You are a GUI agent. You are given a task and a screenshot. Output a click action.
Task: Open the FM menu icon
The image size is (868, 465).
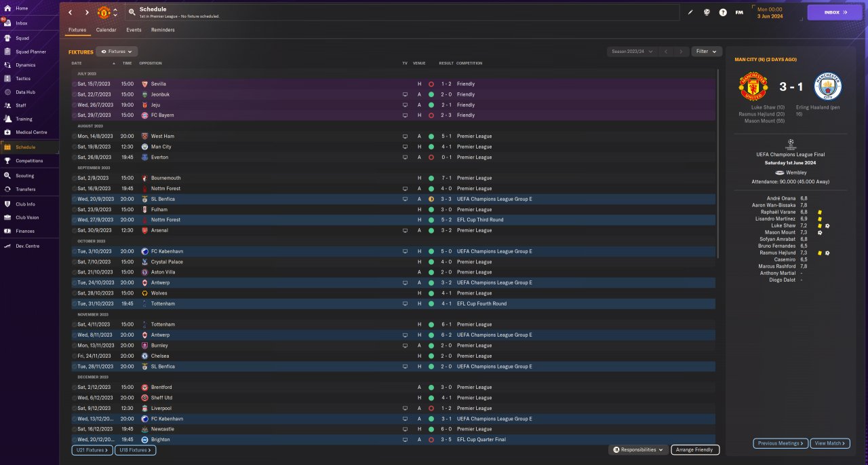point(739,12)
